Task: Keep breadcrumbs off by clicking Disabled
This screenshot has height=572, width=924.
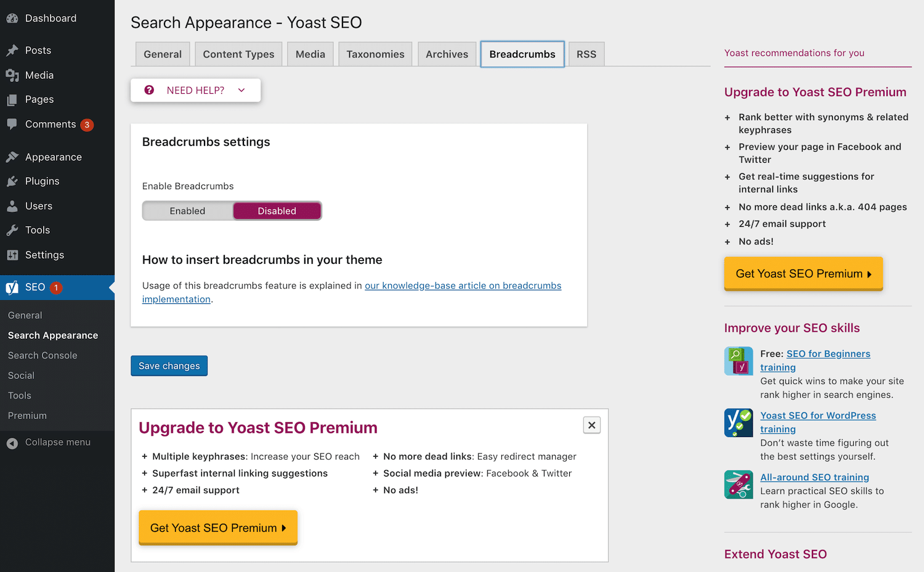Action: (x=277, y=210)
